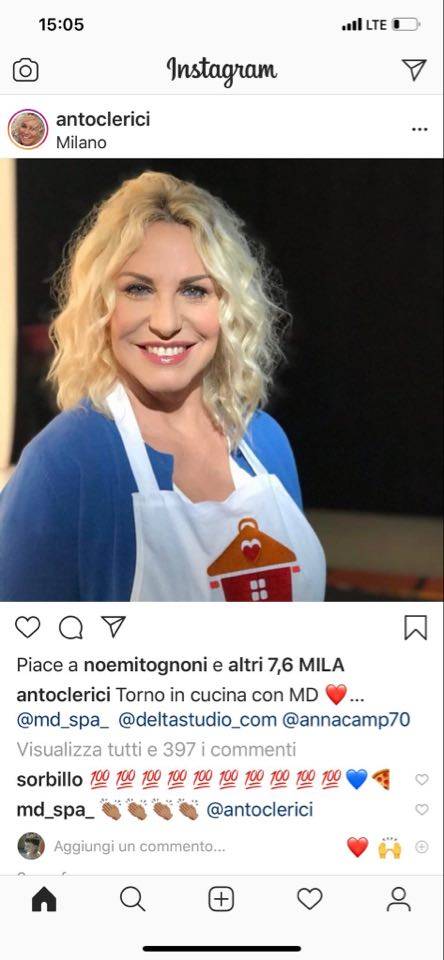Open the camera icon in header
Viewport: 444px width, 960px height.
pos(25,70)
